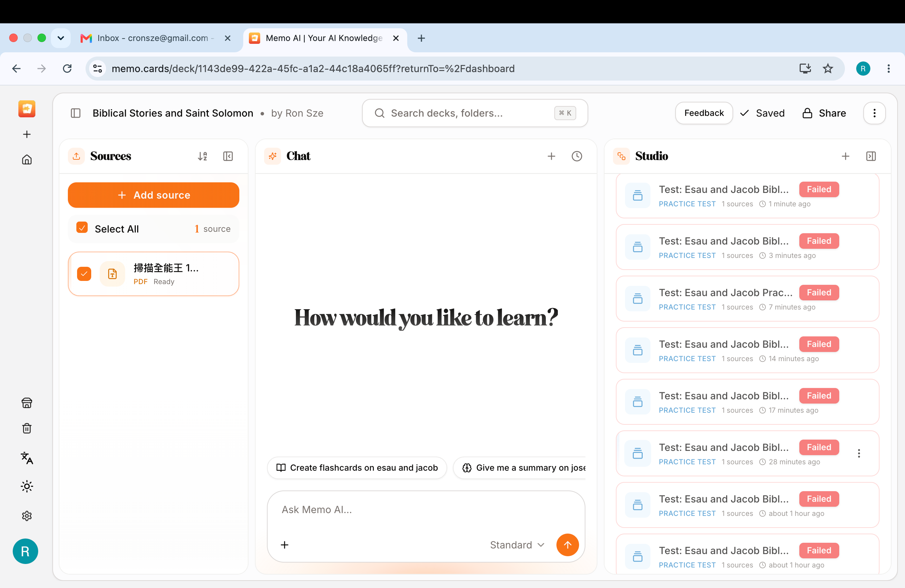The height and width of the screenshot is (588, 905).
Task: Click the Add source button
Action: pos(154,195)
